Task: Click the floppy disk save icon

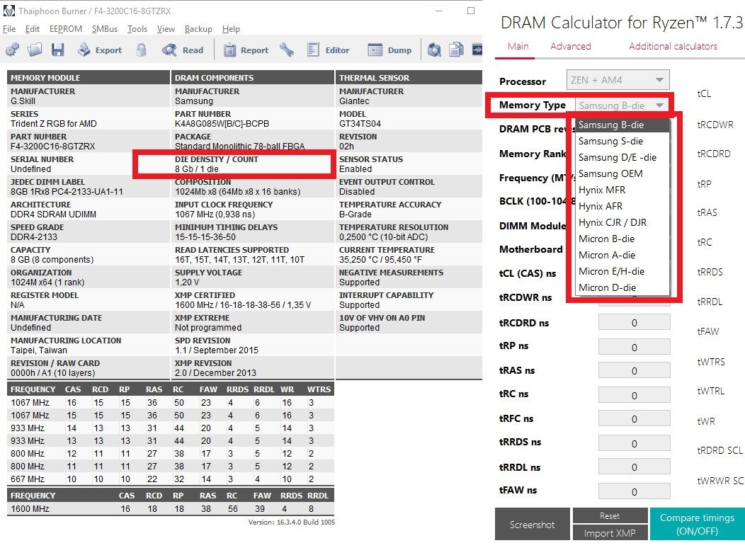Action: coord(58,50)
